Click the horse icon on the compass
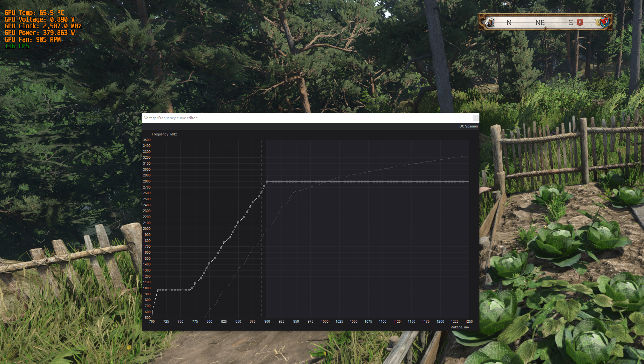The width and height of the screenshot is (644, 364). [489, 23]
